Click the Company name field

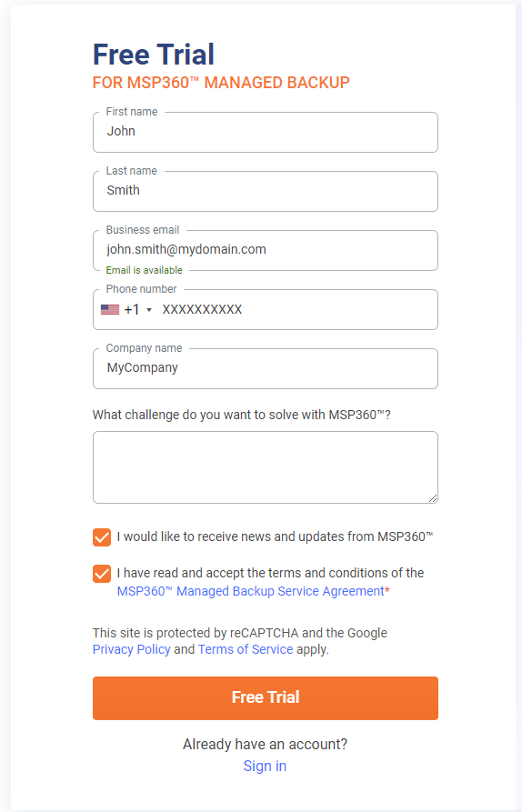point(266,368)
